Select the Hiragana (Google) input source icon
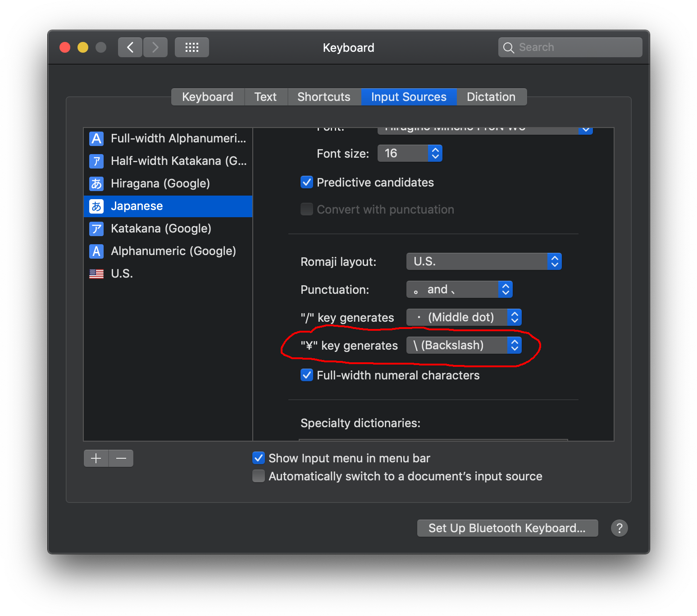This screenshot has width=697, height=616. (96, 183)
